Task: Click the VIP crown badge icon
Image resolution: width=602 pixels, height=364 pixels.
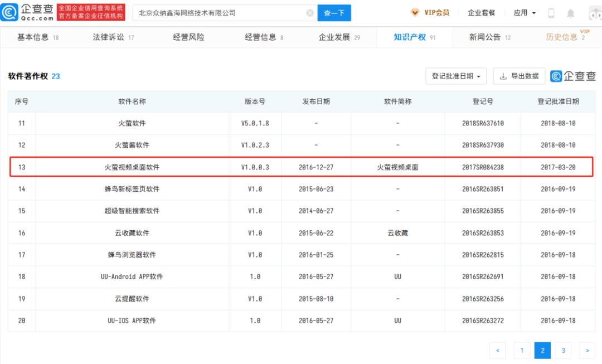Action: tap(415, 12)
